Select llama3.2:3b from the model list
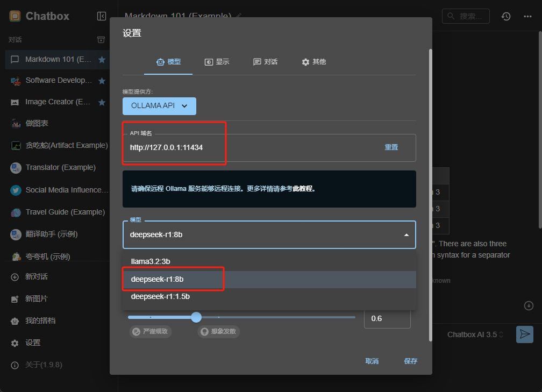This screenshot has width=542, height=392. (x=269, y=262)
